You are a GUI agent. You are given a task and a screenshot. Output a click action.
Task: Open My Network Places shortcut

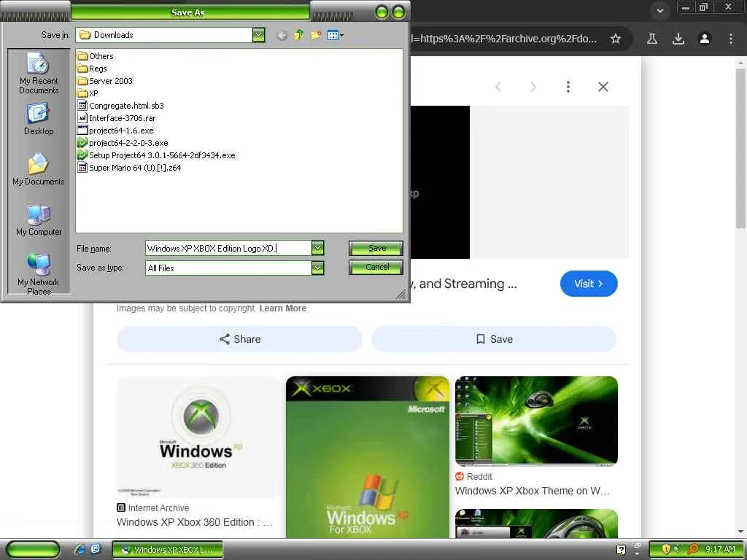coord(39,274)
